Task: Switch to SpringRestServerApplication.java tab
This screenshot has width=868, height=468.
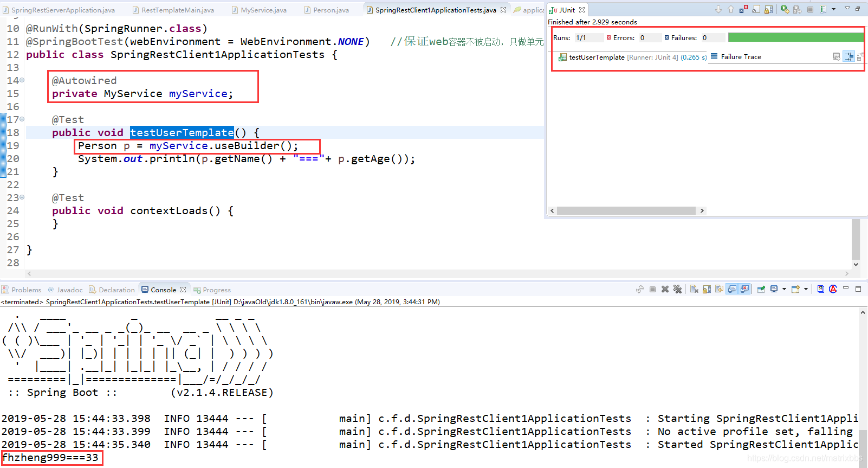Action: pos(59,10)
